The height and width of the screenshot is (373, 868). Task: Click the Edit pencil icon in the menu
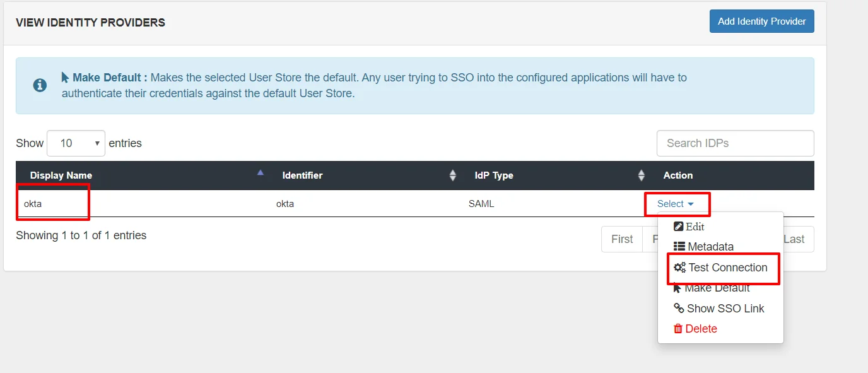tap(679, 226)
